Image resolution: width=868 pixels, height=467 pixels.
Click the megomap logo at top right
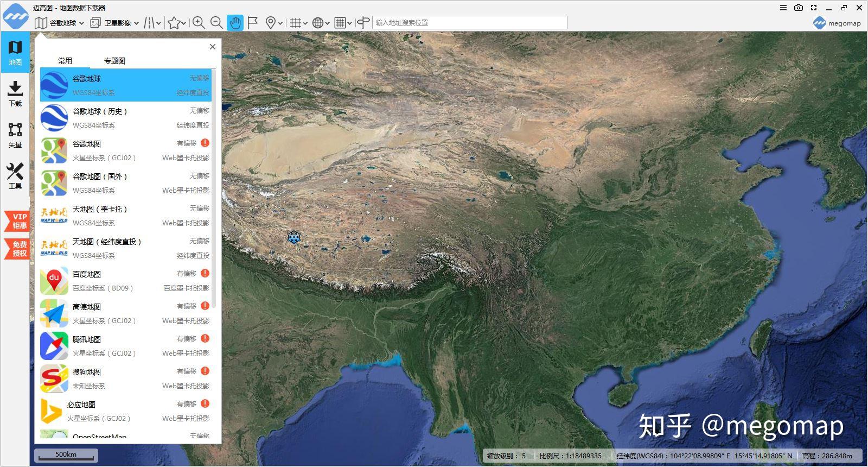click(837, 23)
